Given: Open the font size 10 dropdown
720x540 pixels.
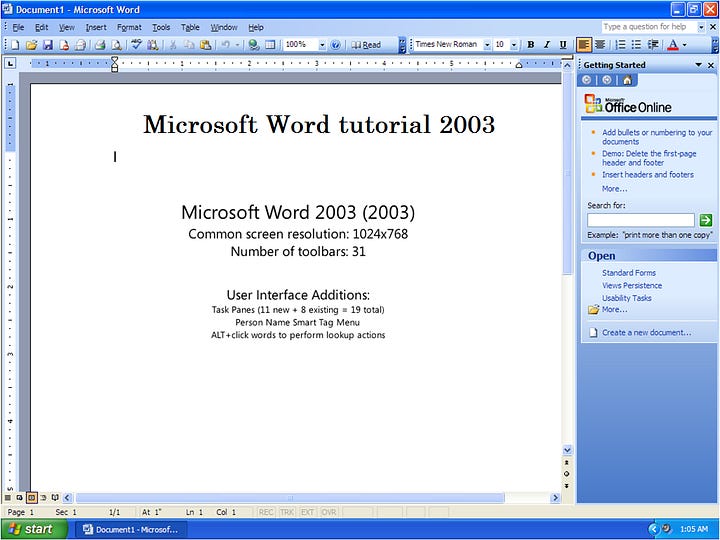Looking at the screenshot, I should click(x=514, y=45).
